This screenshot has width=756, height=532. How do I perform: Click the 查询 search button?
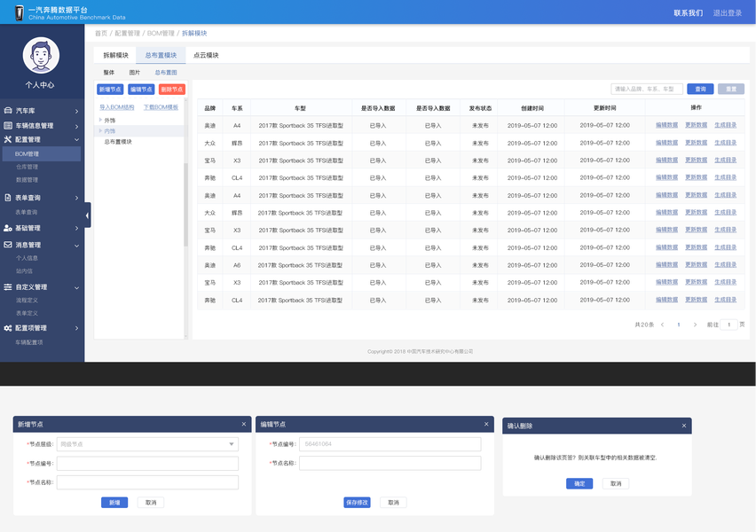click(701, 90)
